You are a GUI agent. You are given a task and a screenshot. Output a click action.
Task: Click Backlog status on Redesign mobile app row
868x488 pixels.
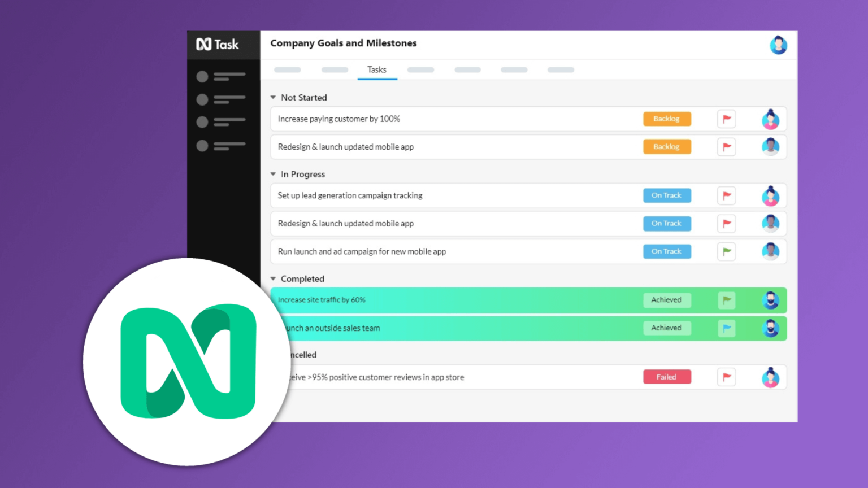tap(667, 147)
